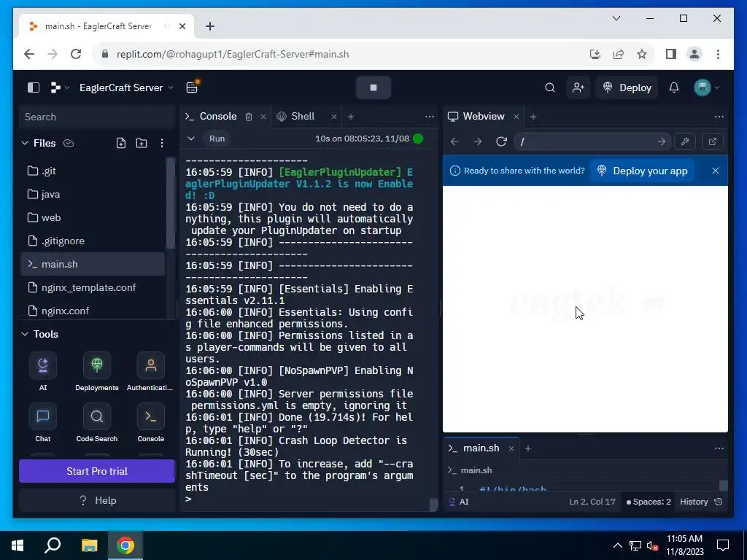
Task: Focus the file Search field
Action: [x=97, y=117]
